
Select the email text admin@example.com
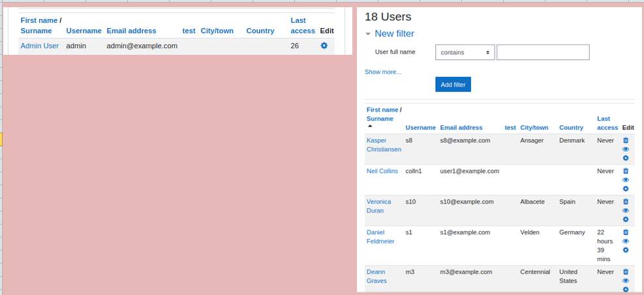pyautogui.click(x=142, y=46)
